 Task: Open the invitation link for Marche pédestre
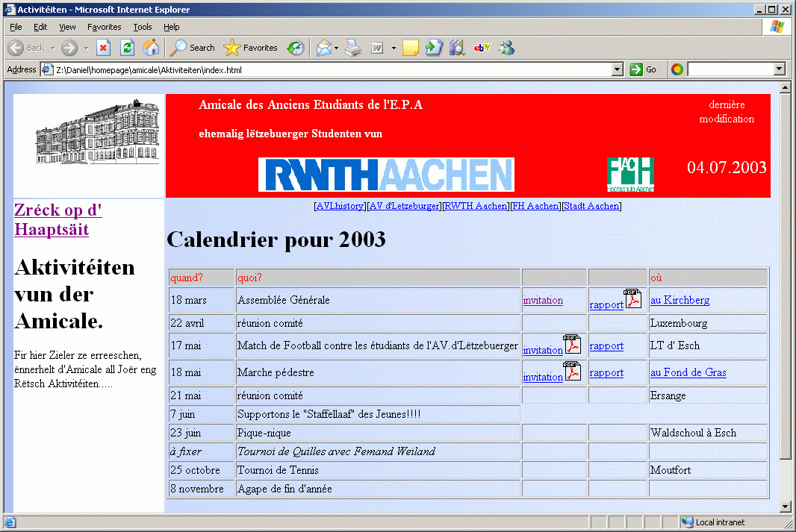coord(543,377)
